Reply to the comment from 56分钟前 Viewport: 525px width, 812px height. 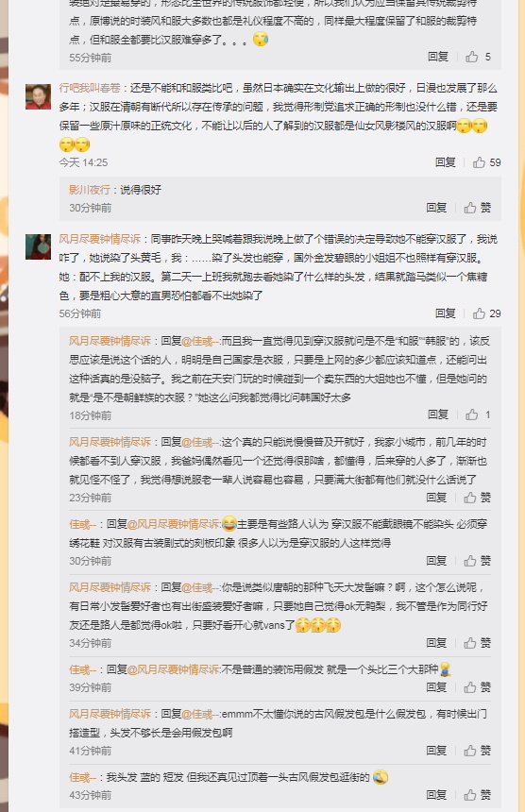pos(446,313)
